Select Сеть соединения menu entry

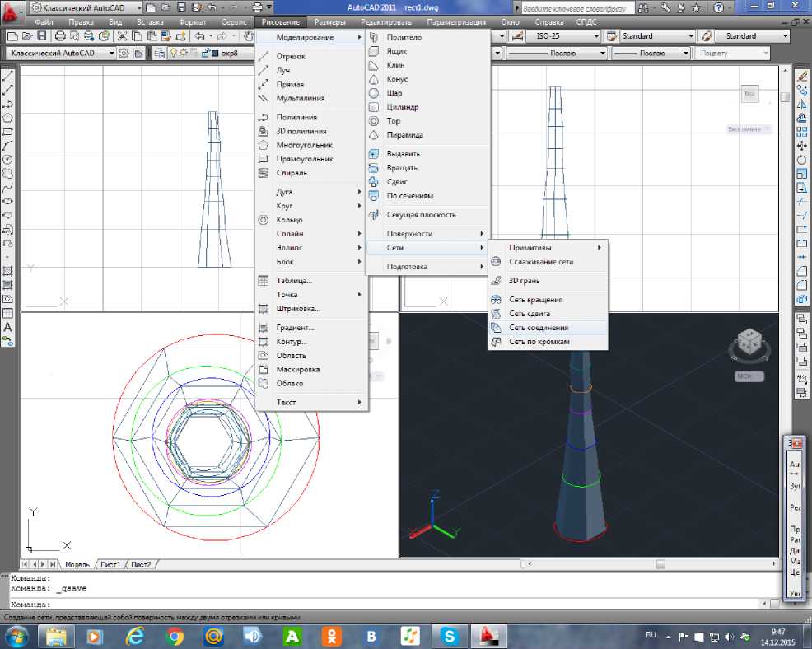tap(538, 328)
